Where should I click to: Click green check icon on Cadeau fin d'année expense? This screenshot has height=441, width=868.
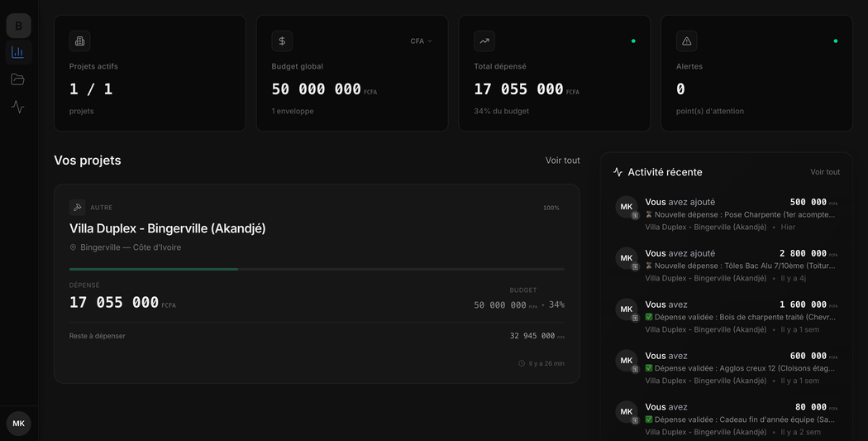649,419
